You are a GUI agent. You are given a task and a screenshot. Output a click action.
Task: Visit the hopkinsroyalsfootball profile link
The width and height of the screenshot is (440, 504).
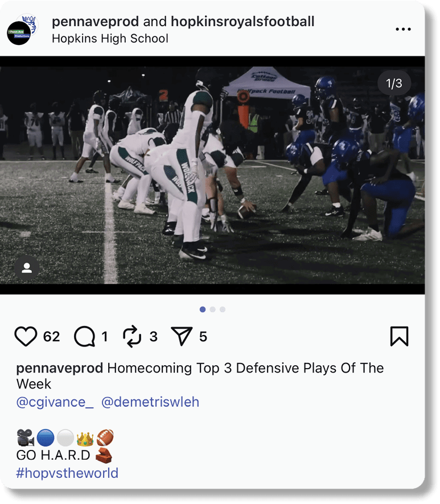pyautogui.click(x=242, y=22)
